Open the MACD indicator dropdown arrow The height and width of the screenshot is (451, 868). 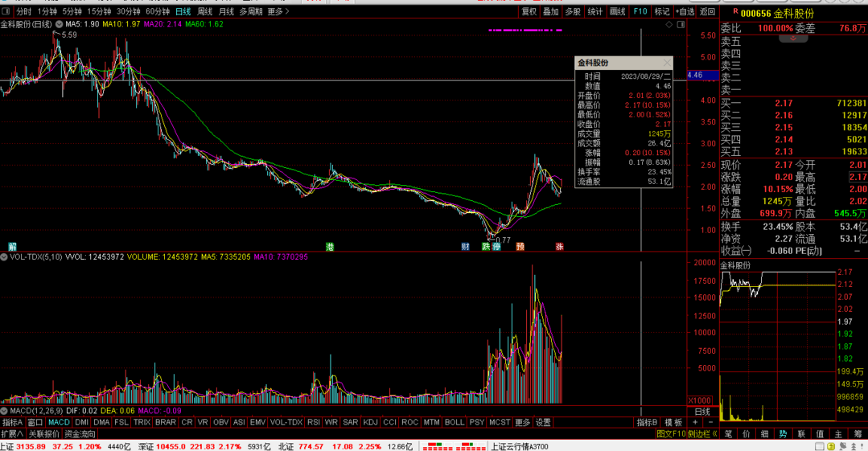4,411
